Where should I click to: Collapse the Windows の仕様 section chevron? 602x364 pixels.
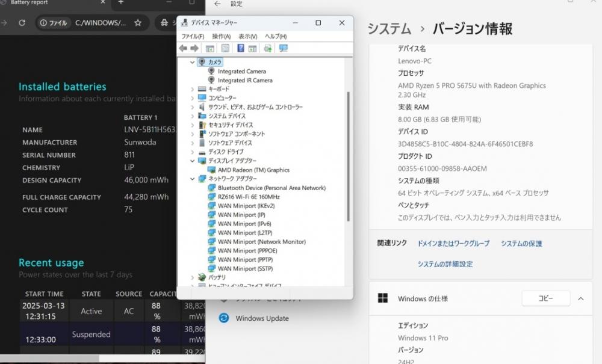581,298
